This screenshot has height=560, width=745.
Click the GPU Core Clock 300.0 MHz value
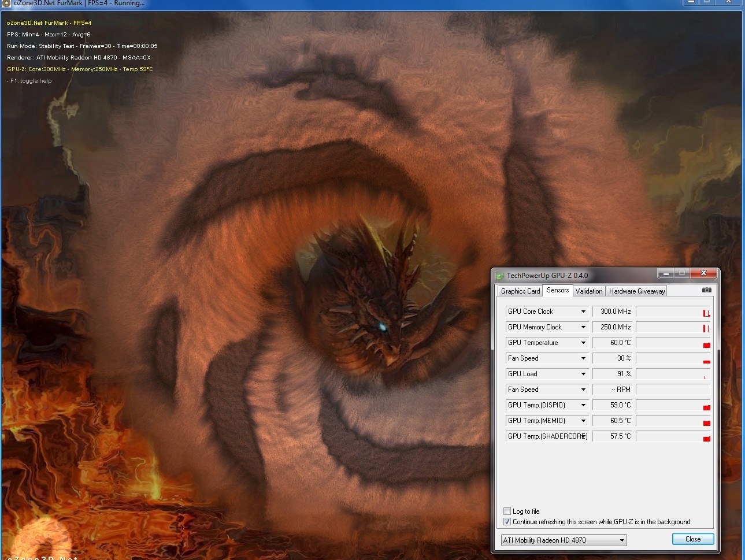point(613,311)
